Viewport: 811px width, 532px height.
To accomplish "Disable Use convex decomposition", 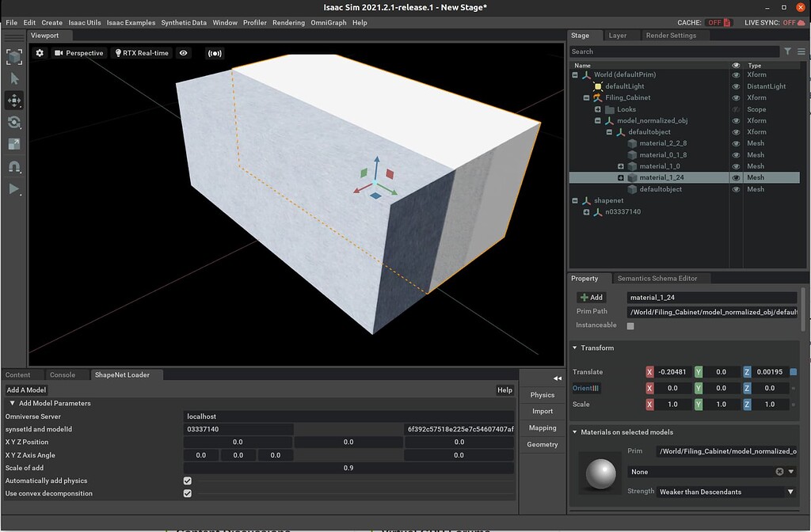I will point(187,493).
